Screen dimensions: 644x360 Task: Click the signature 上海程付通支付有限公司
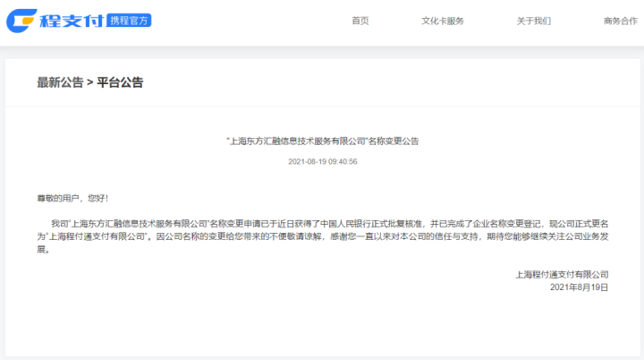[x=562, y=274]
